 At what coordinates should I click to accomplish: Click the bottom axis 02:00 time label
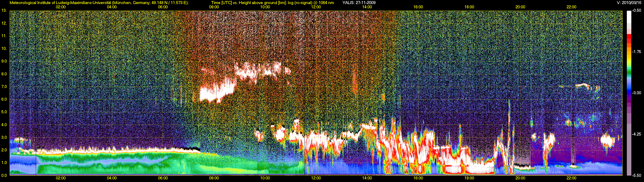61,178
